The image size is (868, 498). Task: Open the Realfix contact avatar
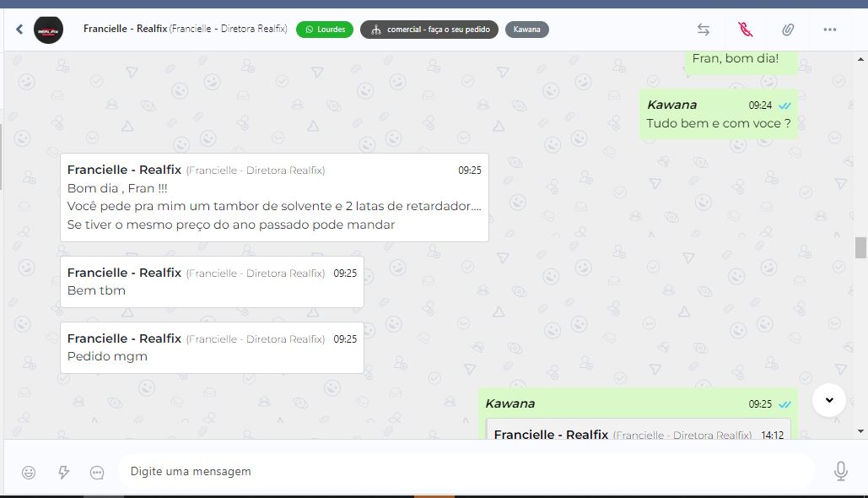point(48,30)
